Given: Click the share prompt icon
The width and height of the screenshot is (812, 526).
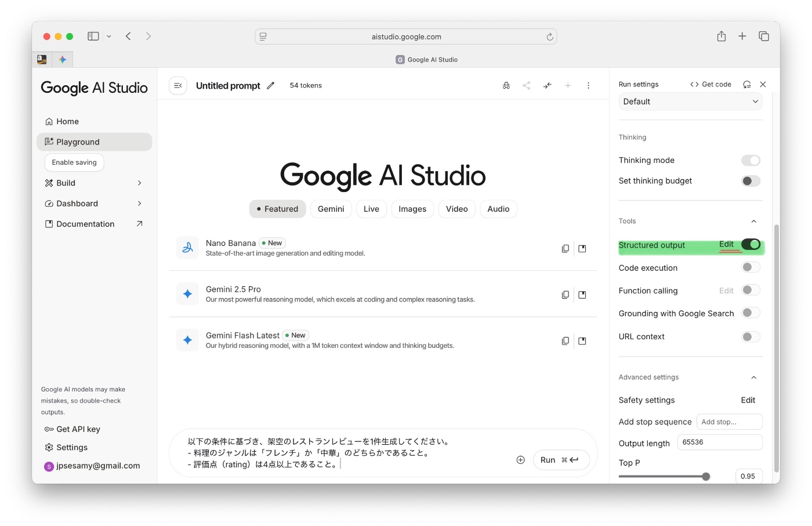Looking at the screenshot, I should tap(527, 85).
